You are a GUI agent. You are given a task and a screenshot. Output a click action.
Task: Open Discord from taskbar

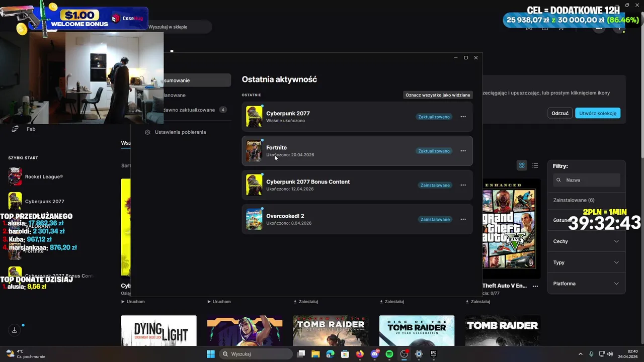[x=374, y=354]
